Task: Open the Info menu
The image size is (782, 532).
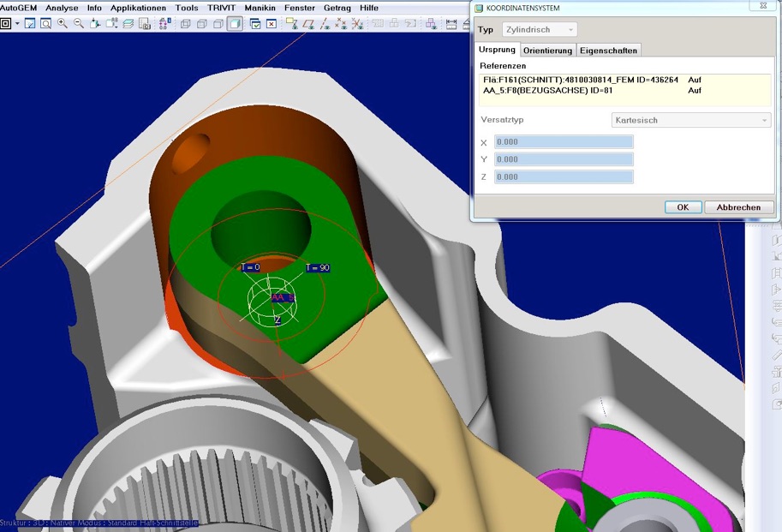Action: (x=94, y=8)
